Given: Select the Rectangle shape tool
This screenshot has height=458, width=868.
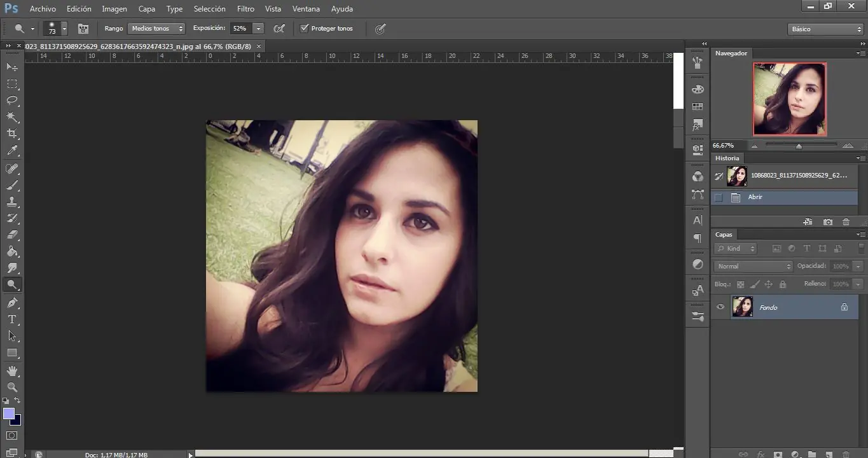Looking at the screenshot, I should pos(12,352).
